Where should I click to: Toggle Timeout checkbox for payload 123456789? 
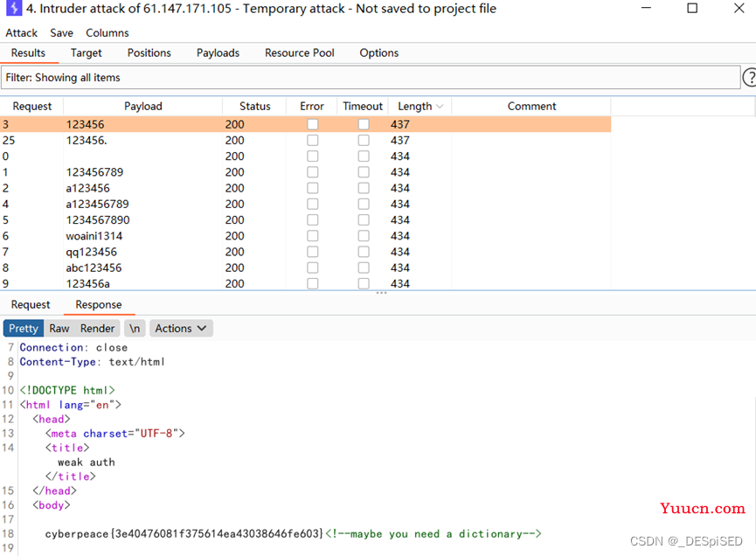point(364,172)
